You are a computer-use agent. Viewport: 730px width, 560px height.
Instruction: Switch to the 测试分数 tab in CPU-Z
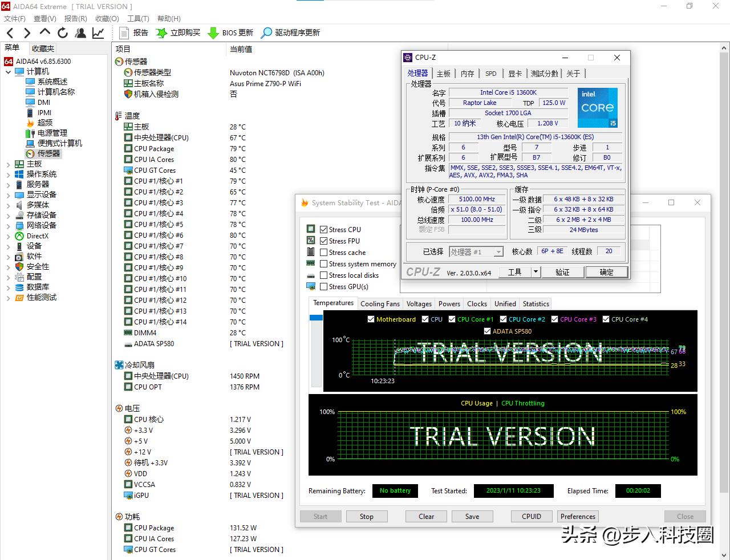[544, 73]
